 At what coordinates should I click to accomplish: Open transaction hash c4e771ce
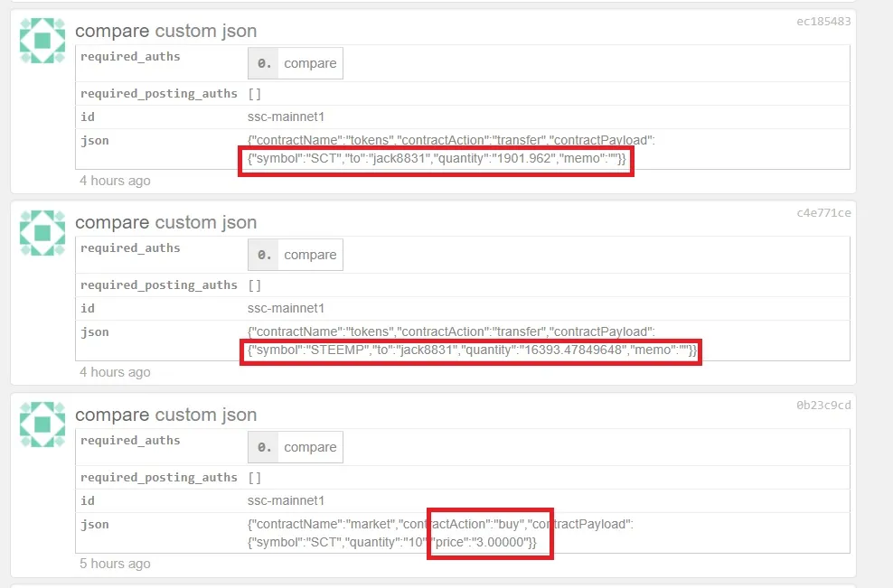(x=823, y=212)
